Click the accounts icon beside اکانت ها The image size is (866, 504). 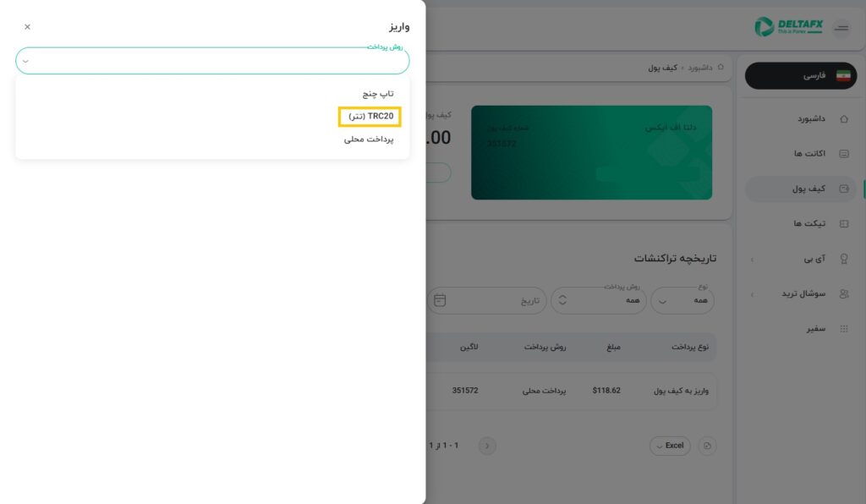tap(844, 153)
